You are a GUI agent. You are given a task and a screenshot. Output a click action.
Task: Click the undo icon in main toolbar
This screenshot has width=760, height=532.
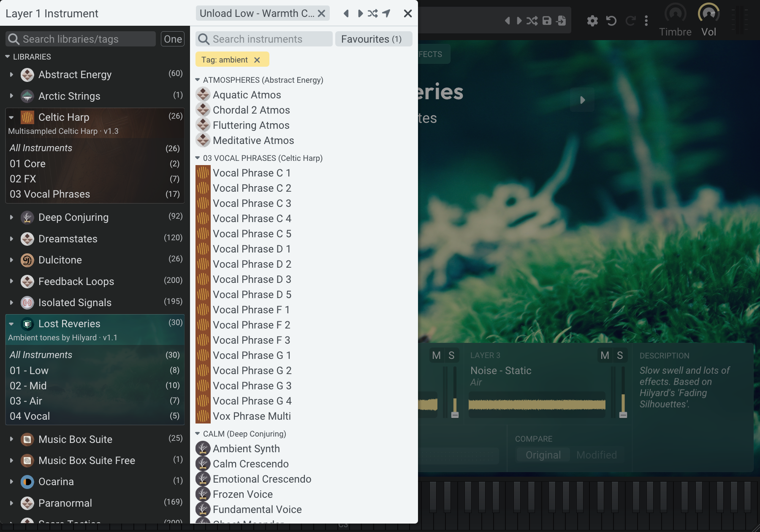tap(611, 21)
